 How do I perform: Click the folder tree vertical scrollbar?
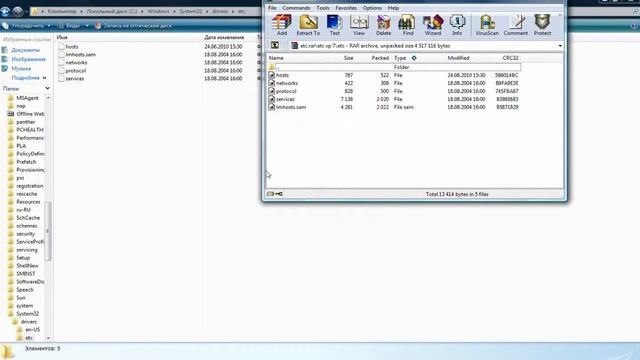(x=48, y=231)
